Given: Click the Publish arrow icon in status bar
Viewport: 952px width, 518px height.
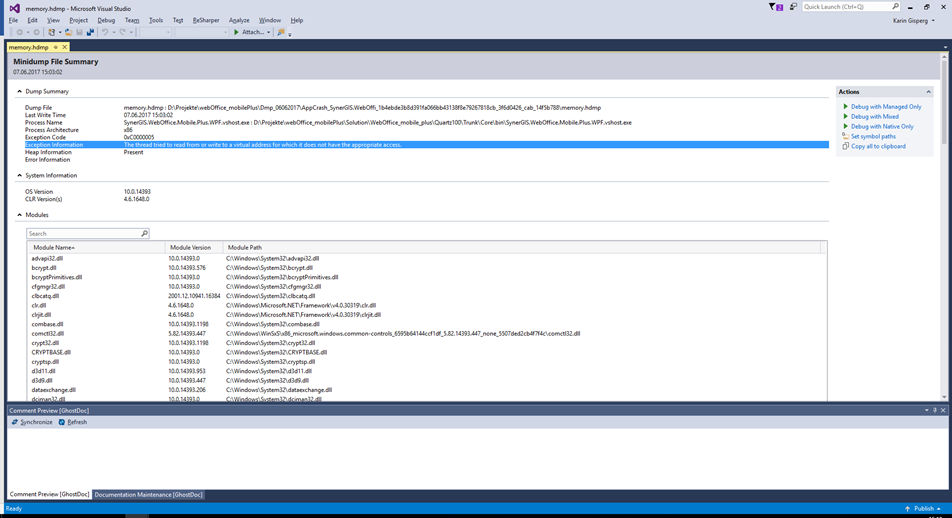Looking at the screenshot, I should coord(908,509).
